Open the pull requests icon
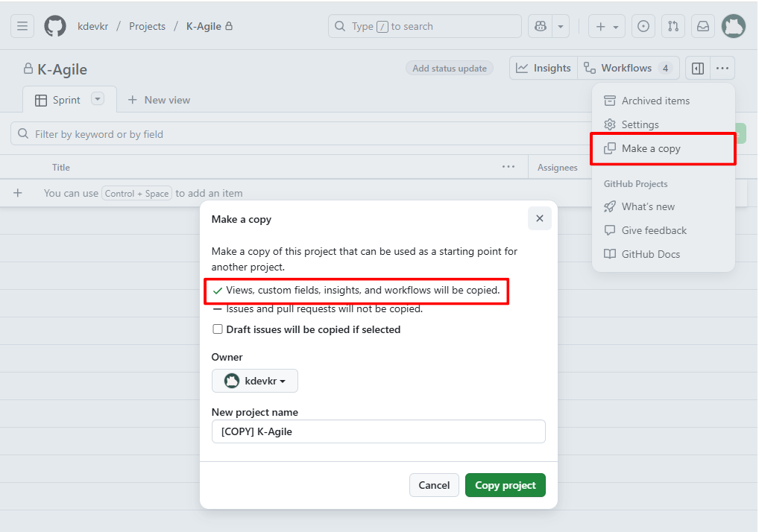Screen dimensions: 759x532 673,26
